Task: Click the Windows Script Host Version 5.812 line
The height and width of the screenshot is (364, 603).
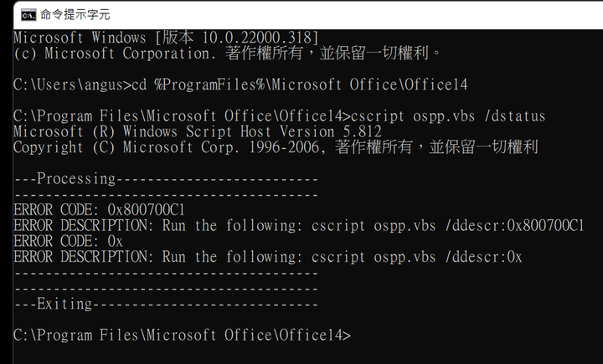Action: (x=198, y=132)
